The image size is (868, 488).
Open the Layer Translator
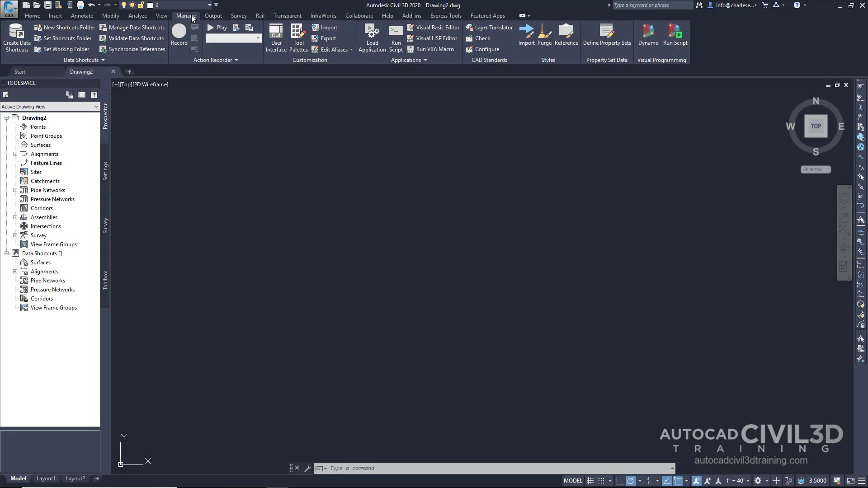490,27
